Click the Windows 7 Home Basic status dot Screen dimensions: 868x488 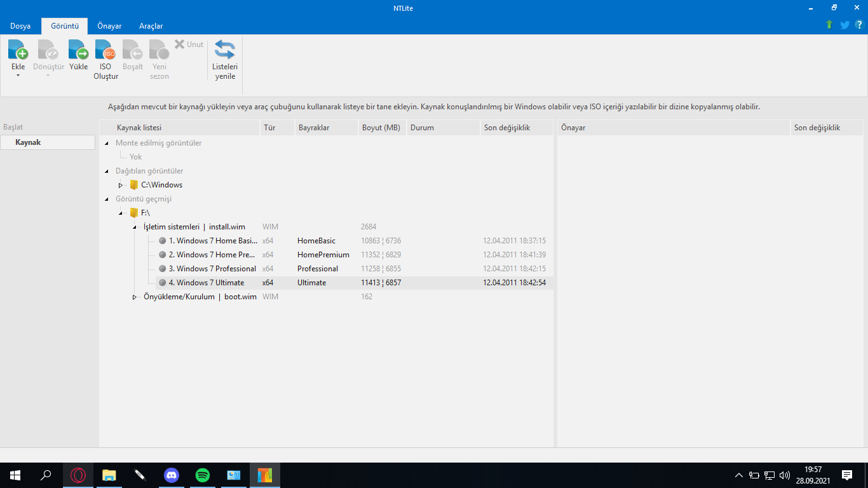coord(163,241)
